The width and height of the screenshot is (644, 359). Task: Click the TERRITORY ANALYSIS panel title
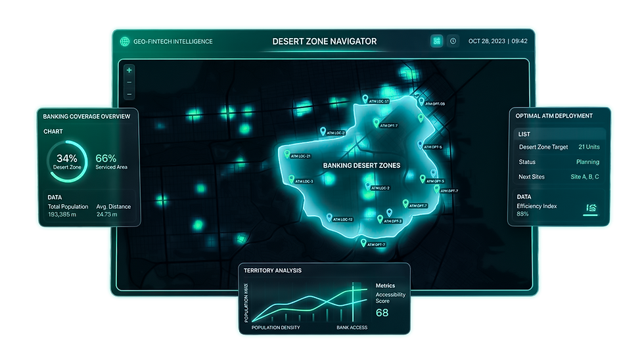[273, 271]
